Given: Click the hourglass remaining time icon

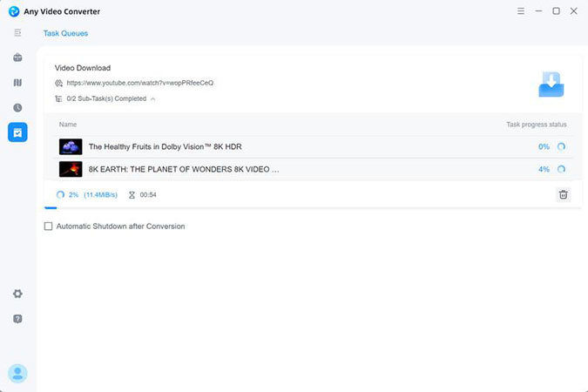Looking at the screenshot, I should click(x=132, y=195).
